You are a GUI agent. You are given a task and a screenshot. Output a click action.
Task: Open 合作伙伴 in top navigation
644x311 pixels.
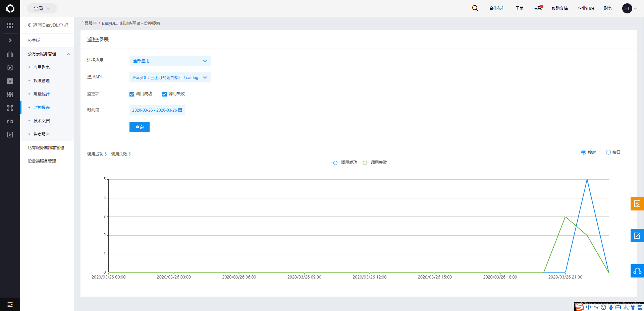tap(497, 8)
